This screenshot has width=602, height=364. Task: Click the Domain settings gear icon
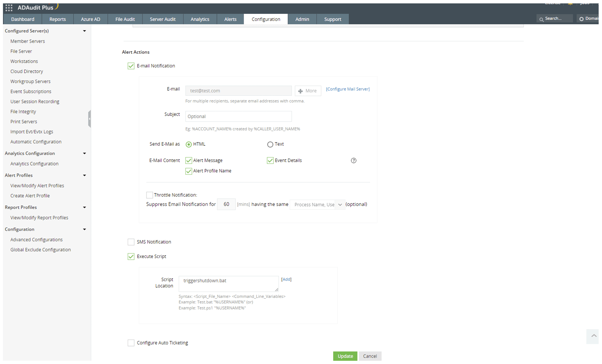point(581,19)
